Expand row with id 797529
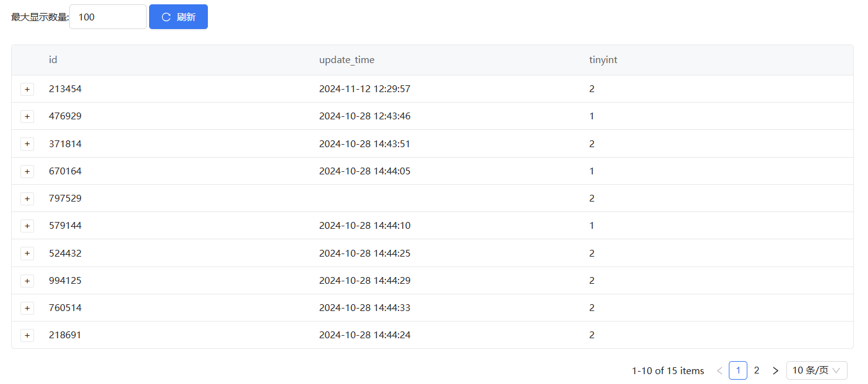This screenshot has height=384, width=868. click(x=27, y=198)
